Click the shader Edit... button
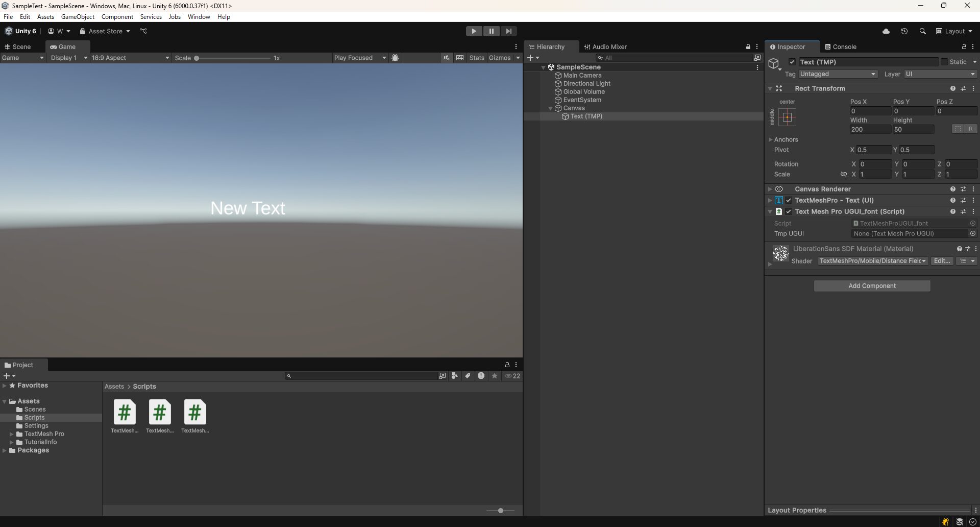Image resolution: width=980 pixels, height=527 pixels. click(942, 261)
